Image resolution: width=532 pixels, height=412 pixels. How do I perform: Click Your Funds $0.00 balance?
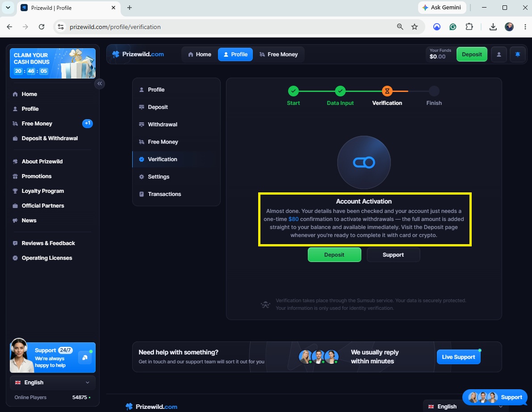(x=440, y=54)
